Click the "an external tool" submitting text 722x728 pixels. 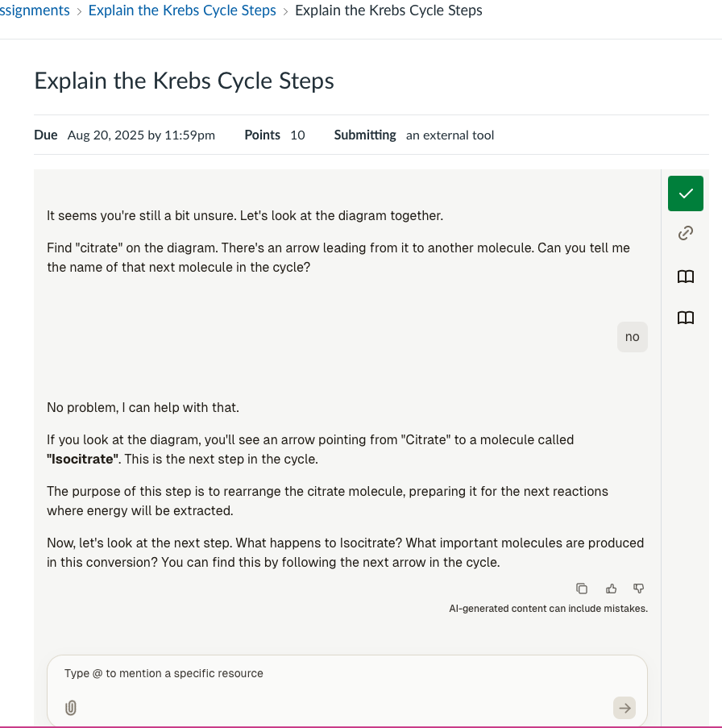pos(450,135)
